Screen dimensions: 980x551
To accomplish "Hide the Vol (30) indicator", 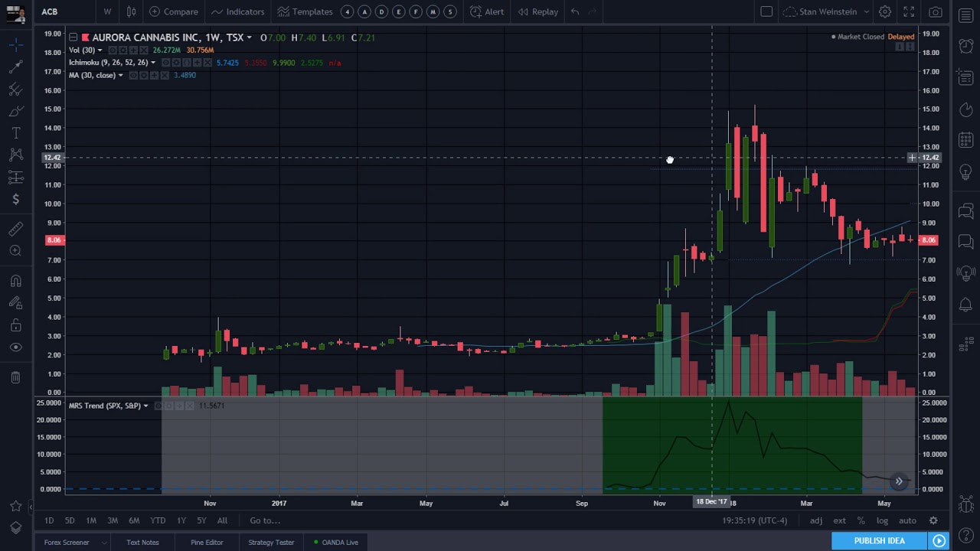I will point(111,51).
